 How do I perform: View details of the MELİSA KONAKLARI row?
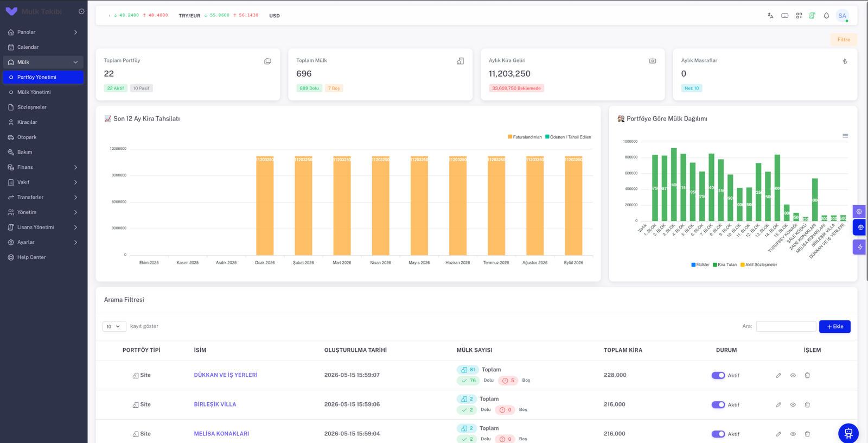(x=793, y=434)
